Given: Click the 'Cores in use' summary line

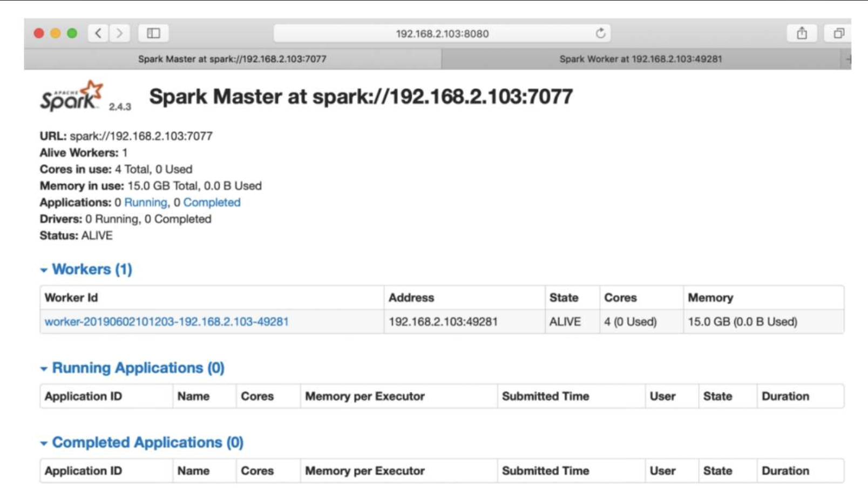Looking at the screenshot, I should tap(116, 169).
